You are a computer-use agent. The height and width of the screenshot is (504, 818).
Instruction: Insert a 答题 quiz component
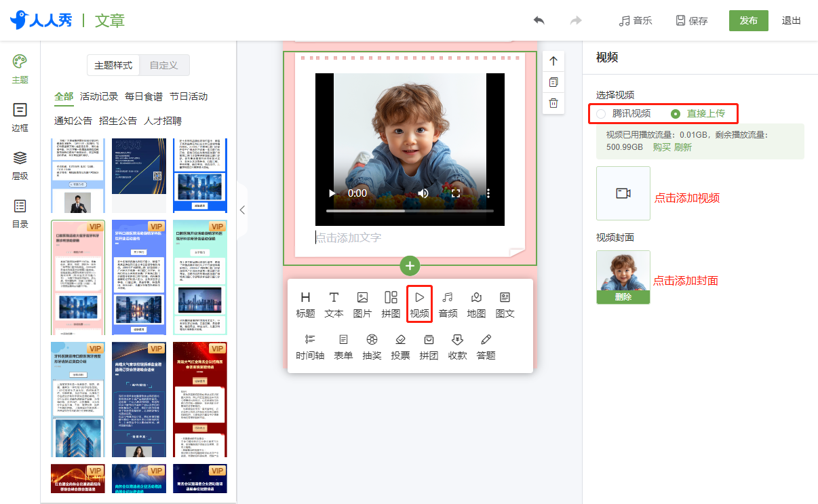(486, 347)
